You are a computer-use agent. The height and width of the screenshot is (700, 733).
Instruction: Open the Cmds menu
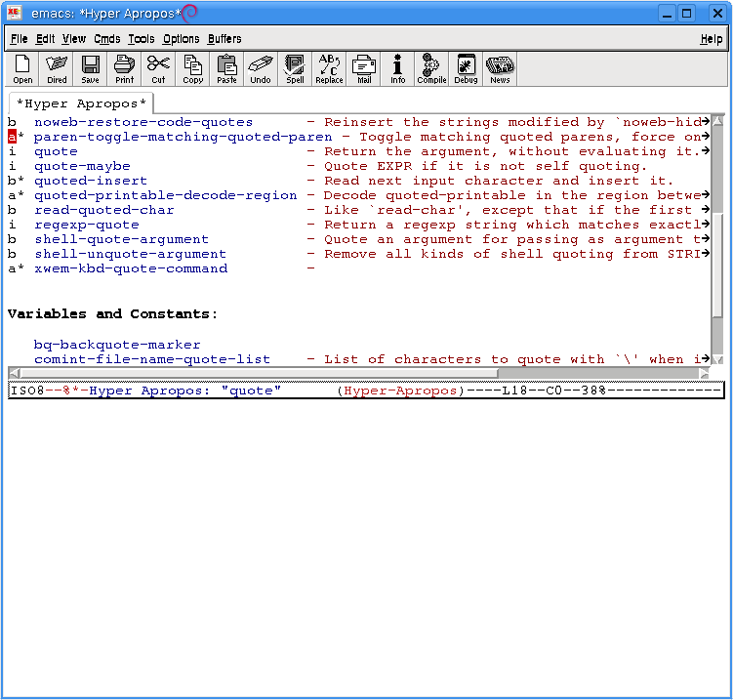(107, 39)
